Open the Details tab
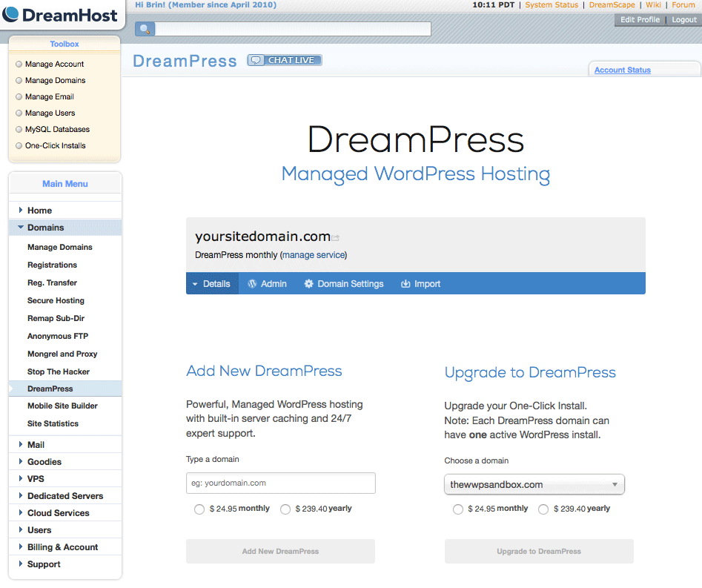This screenshot has height=588, width=702. tap(212, 283)
